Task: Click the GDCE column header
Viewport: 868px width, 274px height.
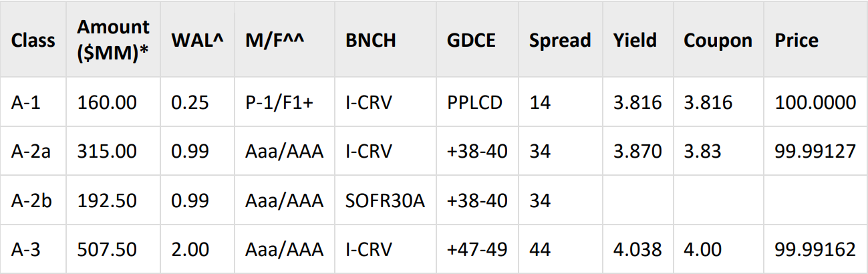Action: point(471,41)
